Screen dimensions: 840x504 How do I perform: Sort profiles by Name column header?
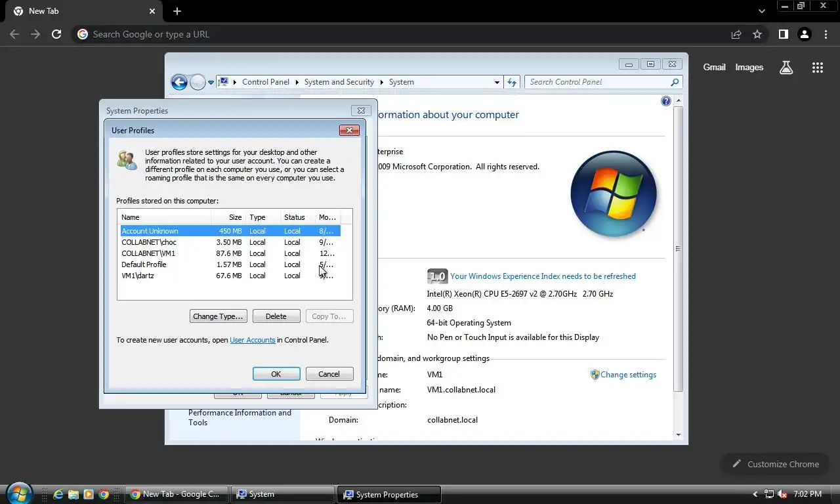click(165, 217)
